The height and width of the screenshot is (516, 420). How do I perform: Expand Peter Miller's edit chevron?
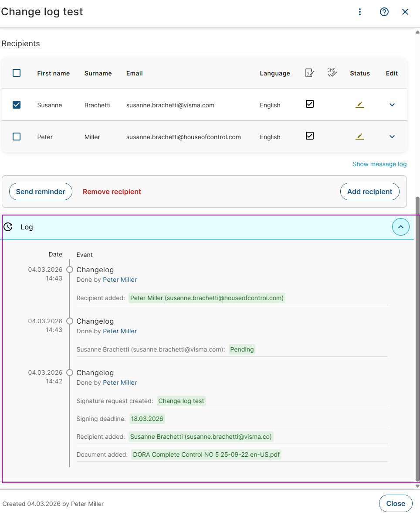tap(392, 137)
